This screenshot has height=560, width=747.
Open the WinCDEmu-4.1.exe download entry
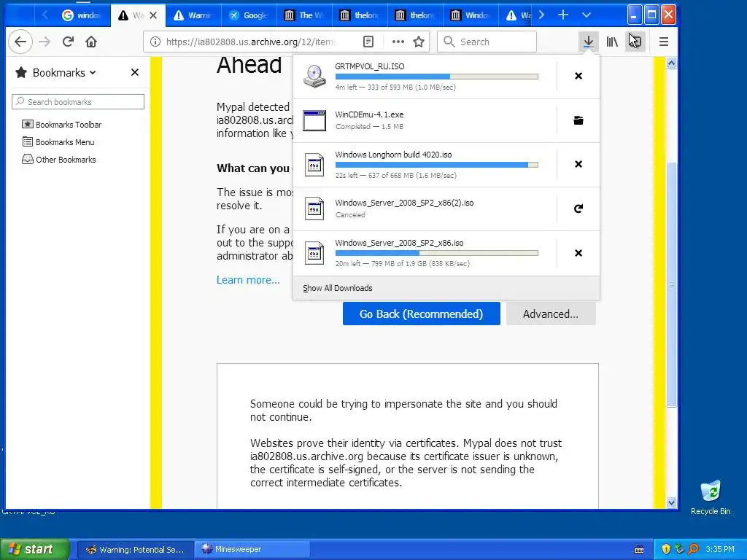click(424, 120)
